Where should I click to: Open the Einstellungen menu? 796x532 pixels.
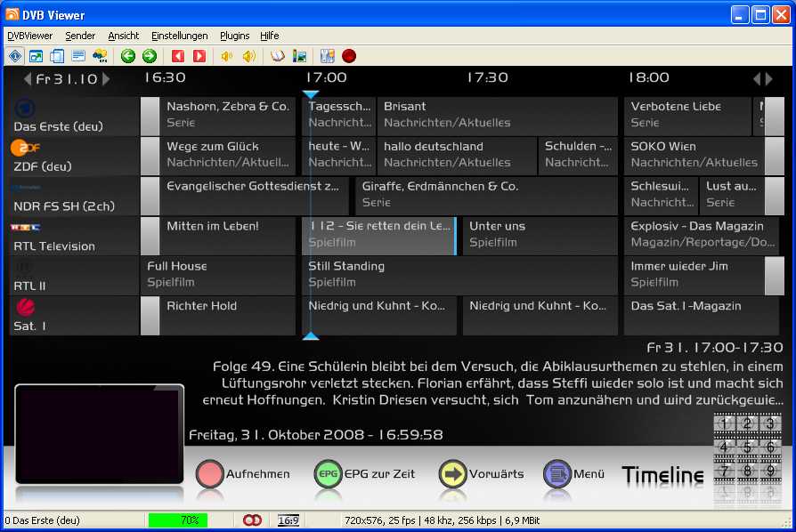(x=180, y=36)
